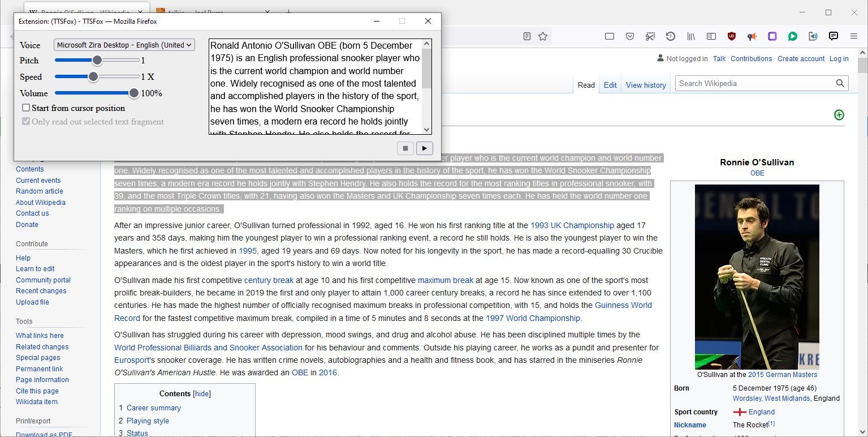Click the green add icon on article
The image size is (868, 437).
[x=839, y=115]
